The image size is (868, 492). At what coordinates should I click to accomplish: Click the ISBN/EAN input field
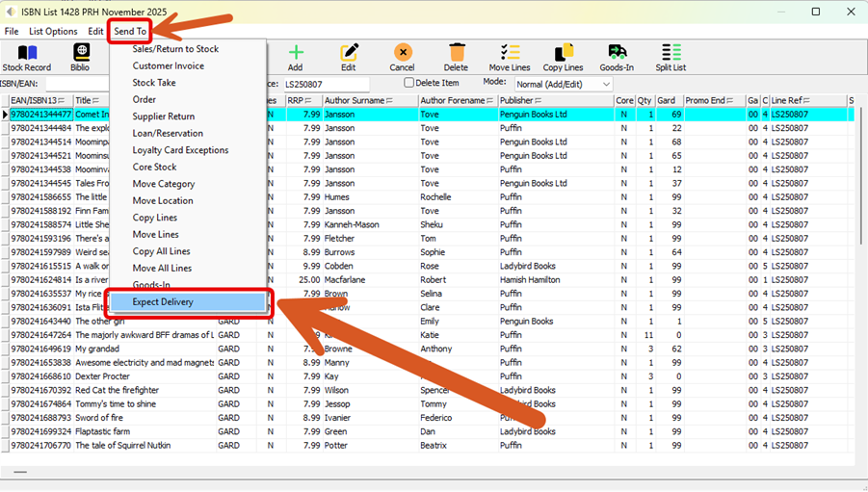pyautogui.click(x=77, y=84)
